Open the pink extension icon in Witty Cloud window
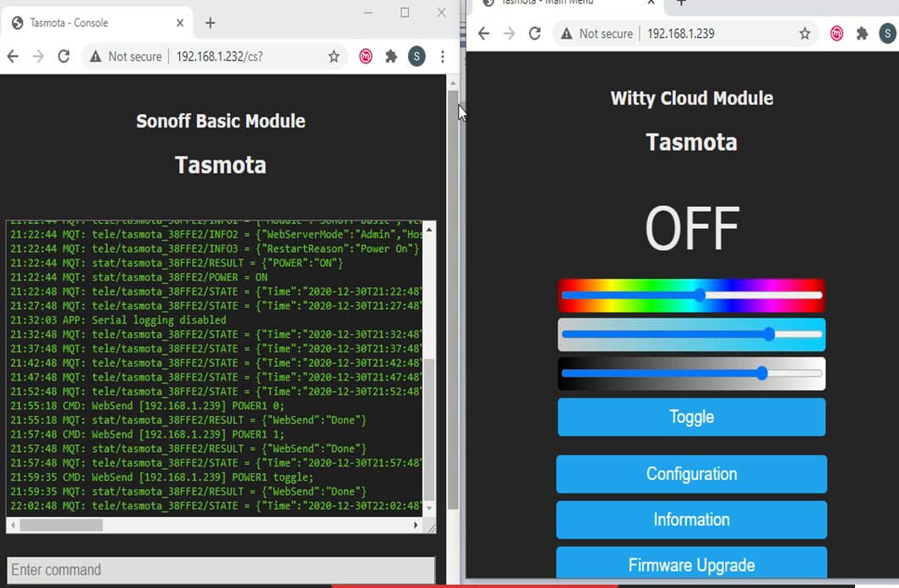The width and height of the screenshot is (899, 588). point(836,33)
